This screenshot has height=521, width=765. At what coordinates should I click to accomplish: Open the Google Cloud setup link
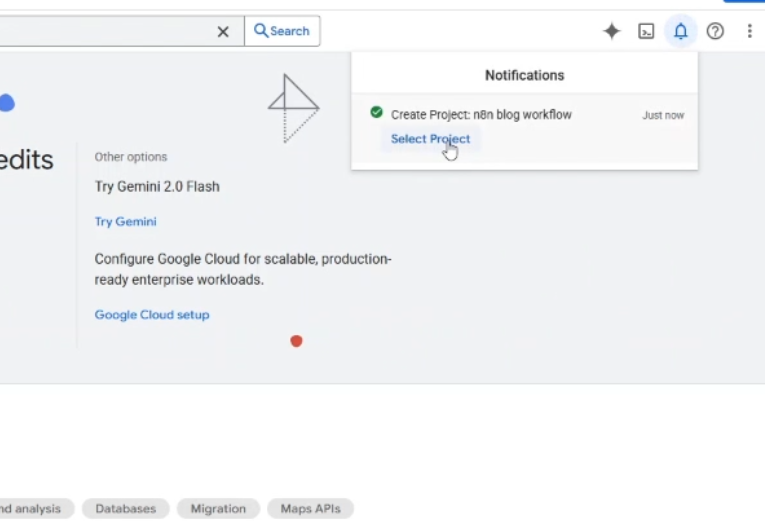tap(152, 315)
